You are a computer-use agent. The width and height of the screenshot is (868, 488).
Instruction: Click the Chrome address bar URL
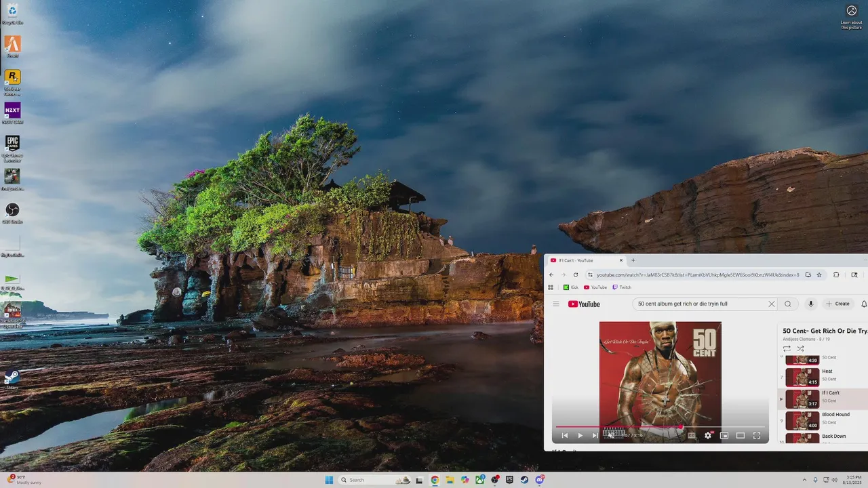(x=698, y=275)
